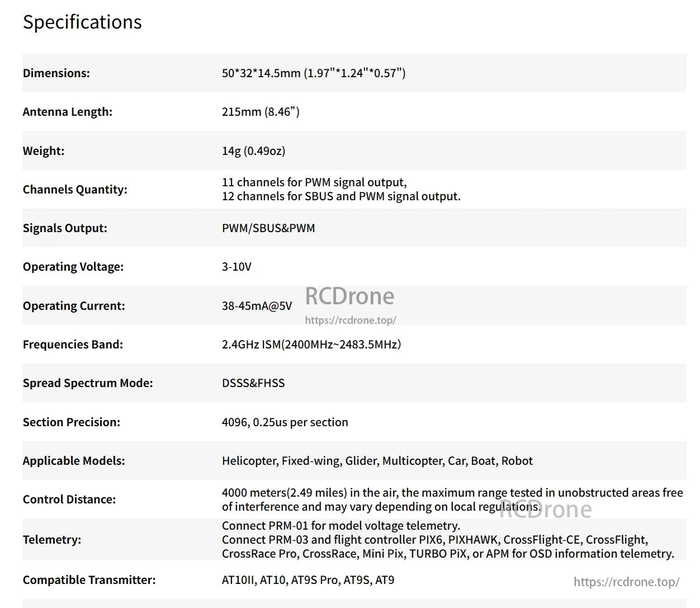This screenshot has height=608, width=700.
Task: Click the 215mm antenna length value
Action: pos(261,112)
